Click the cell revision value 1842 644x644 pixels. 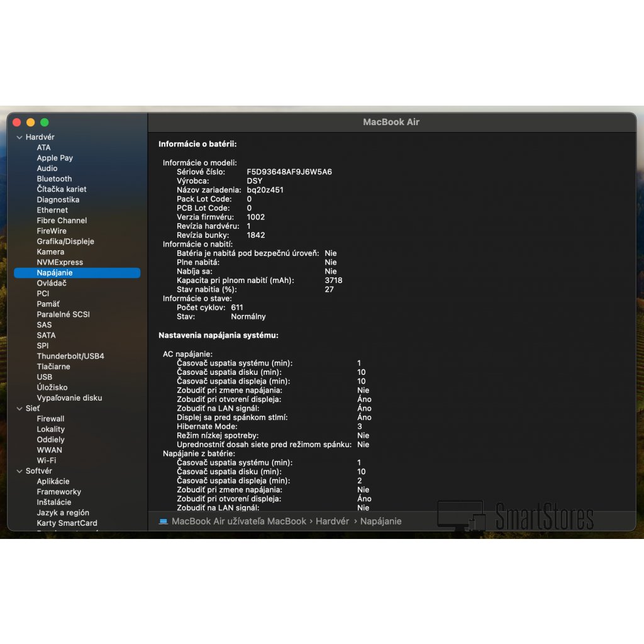click(x=255, y=235)
